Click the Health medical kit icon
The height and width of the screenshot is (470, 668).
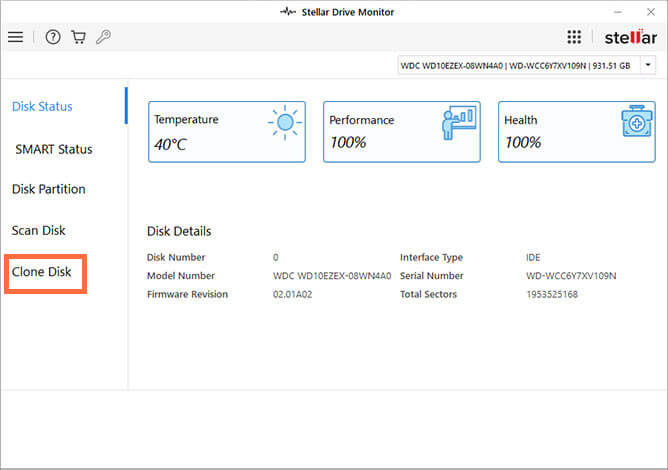[x=636, y=121]
